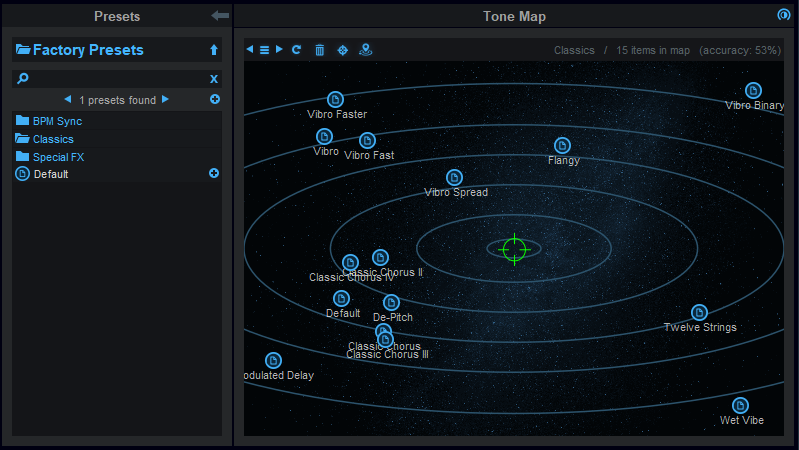This screenshot has height=450, width=799.
Task: Click the green crosshair at map center
Action: click(x=514, y=249)
